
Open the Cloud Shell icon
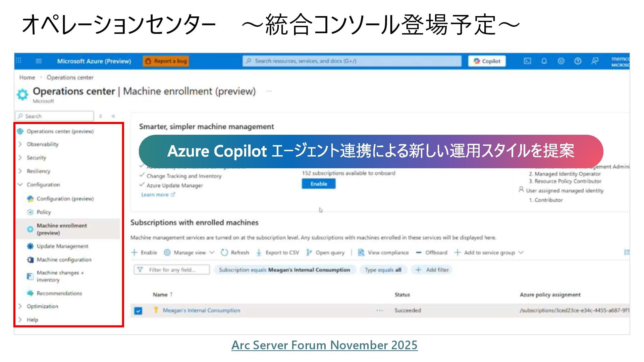coord(527,61)
